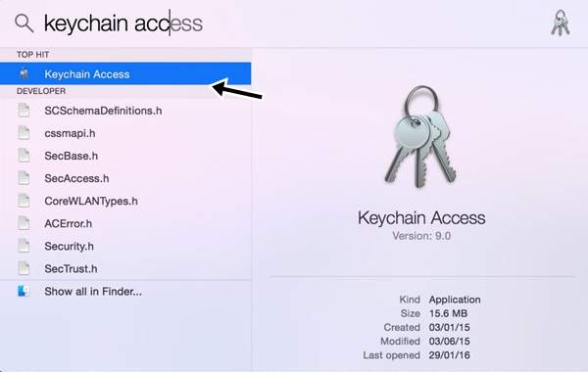Click the SecBase.h document icon
Viewport: 588px width, 372px height.
(x=24, y=156)
